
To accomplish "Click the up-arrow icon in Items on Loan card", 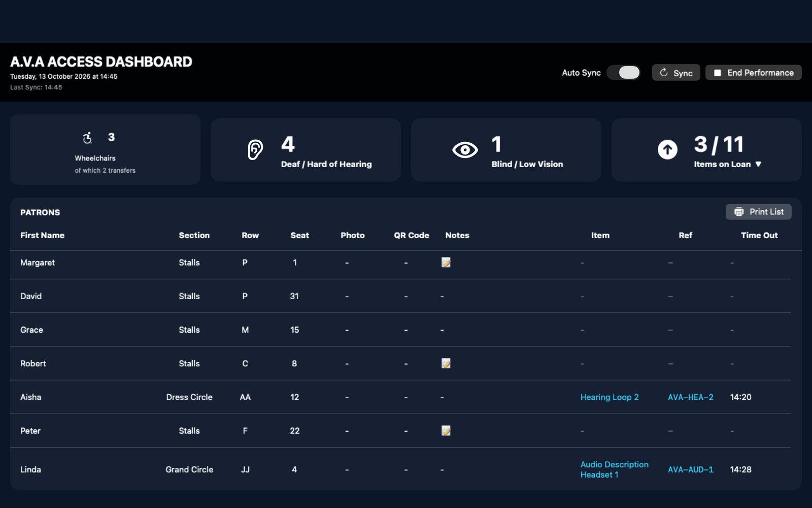I will pyautogui.click(x=667, y=150).
